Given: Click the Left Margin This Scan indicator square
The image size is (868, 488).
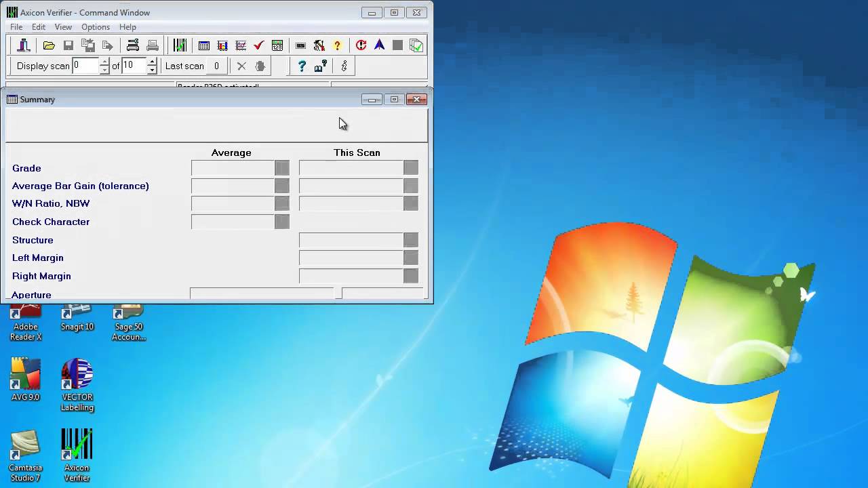Looking at the screenshot, I should pyautogui.click(x=411, y=258).
